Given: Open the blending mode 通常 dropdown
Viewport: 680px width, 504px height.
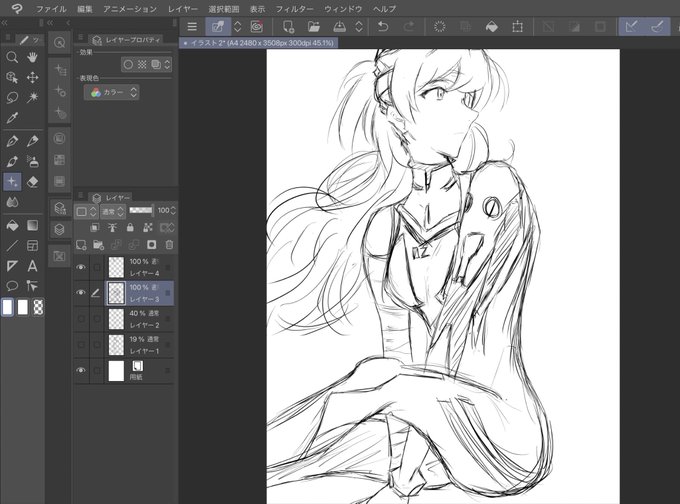Looking at the screenshot, I should click(x=113, y=211).
